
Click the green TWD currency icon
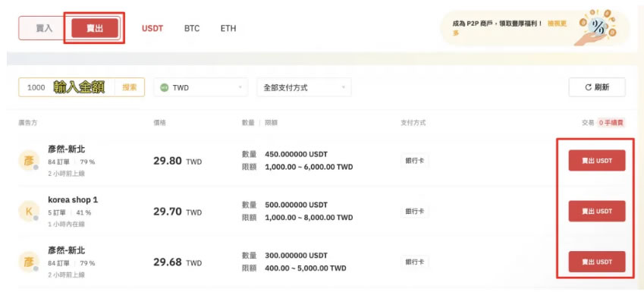point(165,87)
